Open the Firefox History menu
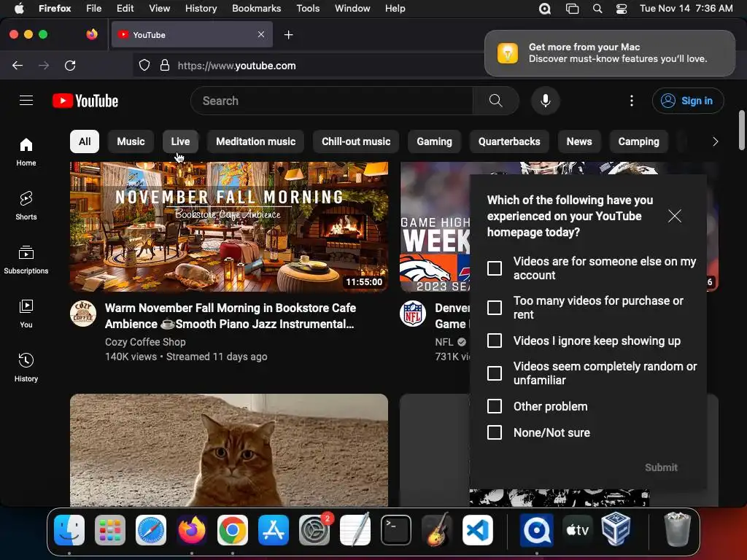The height and width of the screenshot is (560, 747). pyautogui.click(x=201, y=9)
